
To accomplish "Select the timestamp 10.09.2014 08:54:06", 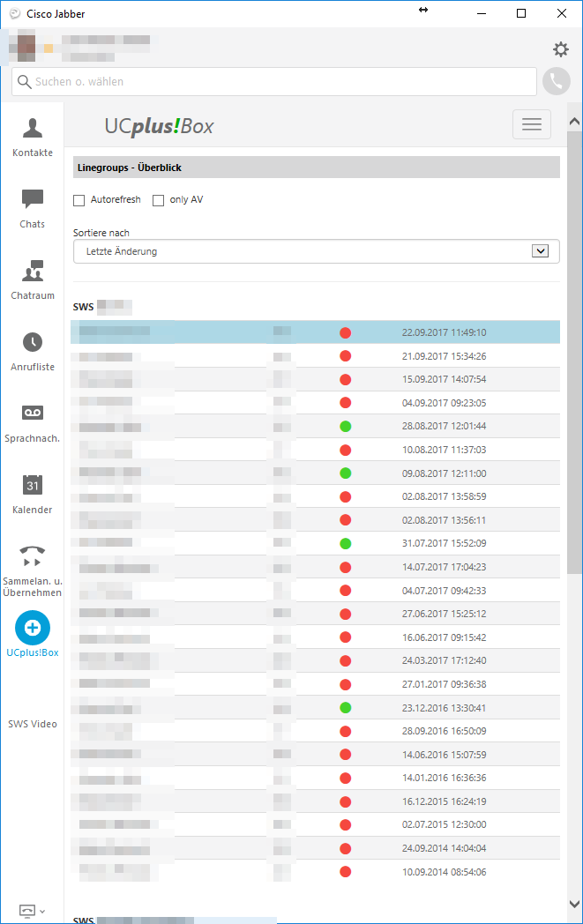I will coord(444,872).
